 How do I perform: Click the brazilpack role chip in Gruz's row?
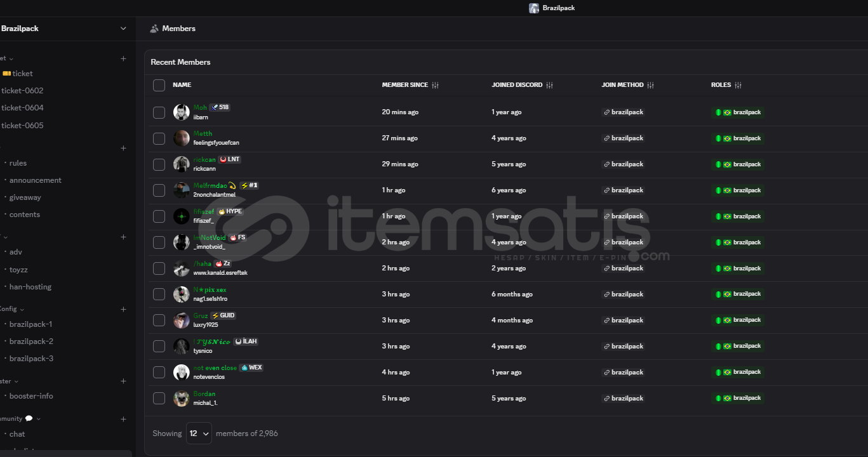tap(738, 321)
